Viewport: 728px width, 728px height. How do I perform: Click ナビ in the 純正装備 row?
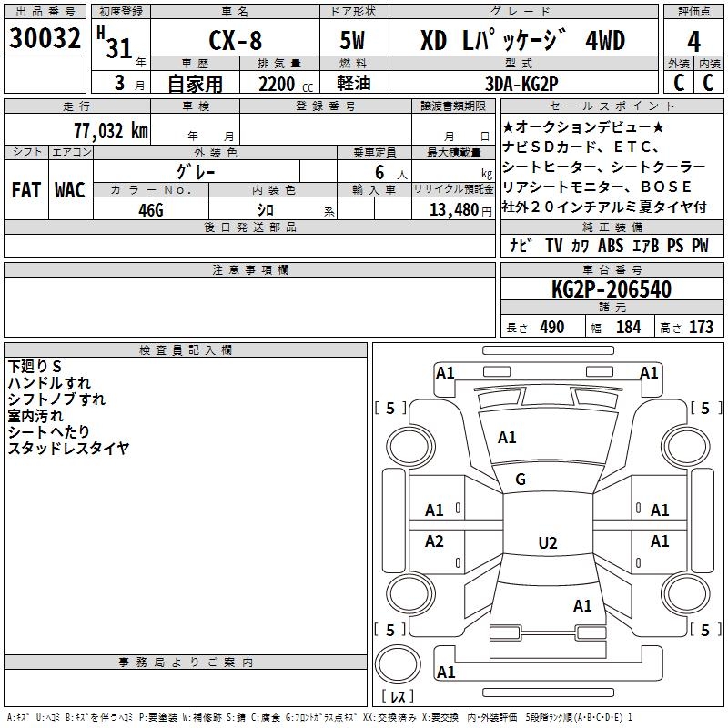tap(521, 245)
